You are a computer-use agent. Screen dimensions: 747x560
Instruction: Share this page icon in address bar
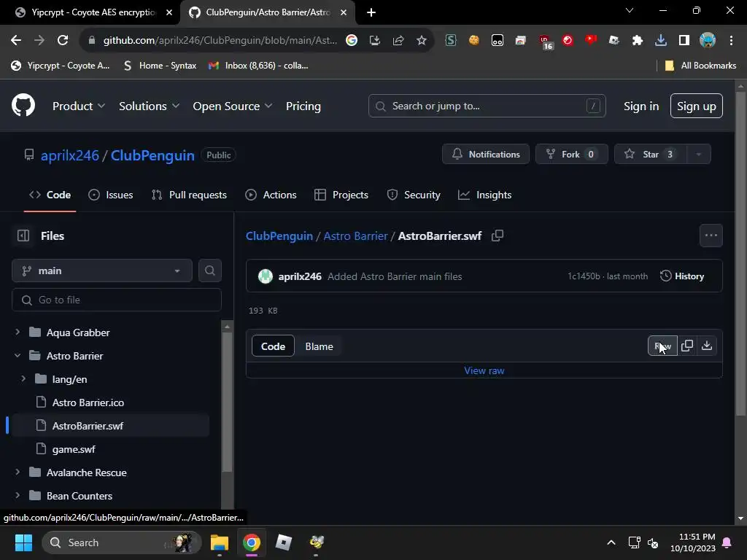398,41
